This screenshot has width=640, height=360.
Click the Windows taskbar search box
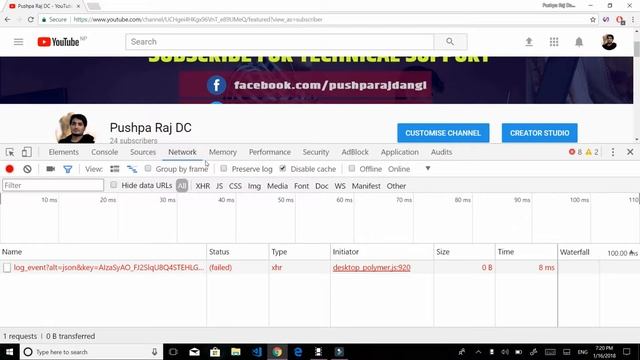(x=91, y=352)
